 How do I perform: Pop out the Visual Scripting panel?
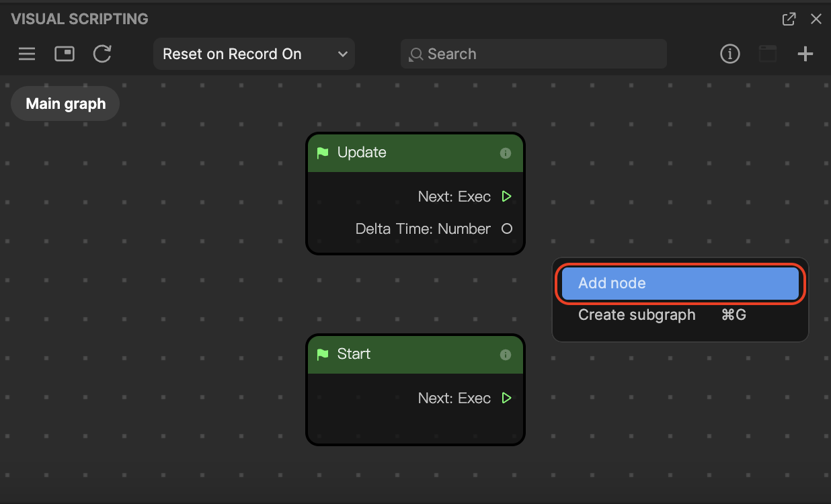789,19
